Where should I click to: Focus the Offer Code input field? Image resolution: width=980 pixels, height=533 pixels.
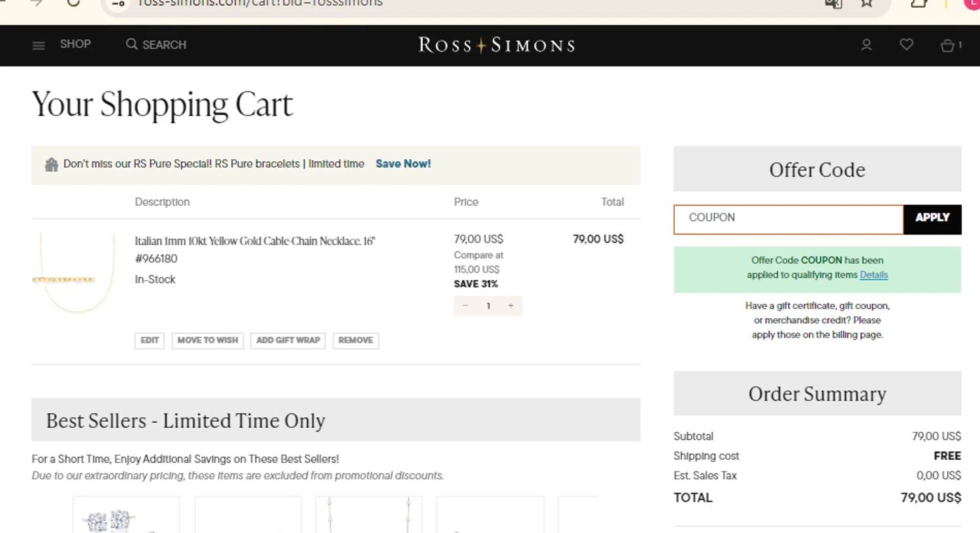point(789,219)
